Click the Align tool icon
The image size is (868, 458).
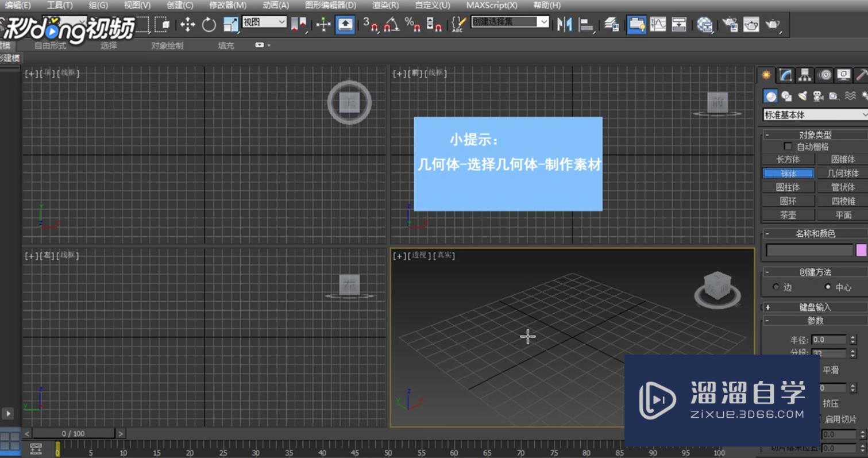[x=587, y=24]
